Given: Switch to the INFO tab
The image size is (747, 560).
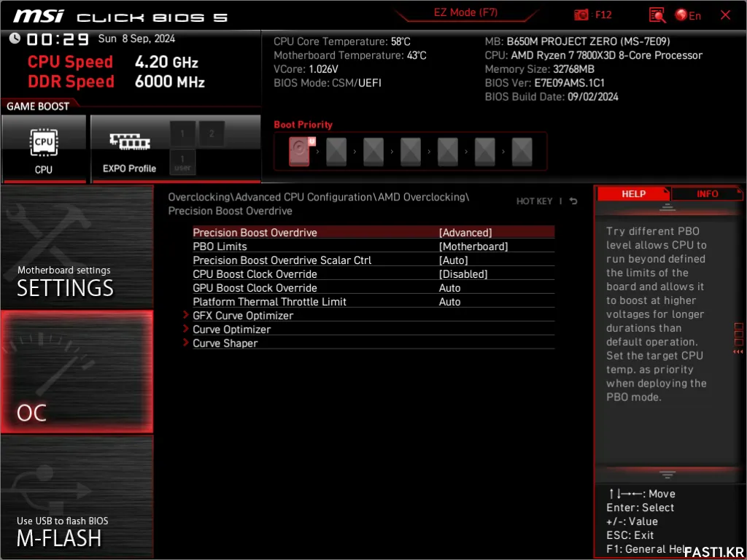Looking at the screenshot, I should [x=707, y=194].
